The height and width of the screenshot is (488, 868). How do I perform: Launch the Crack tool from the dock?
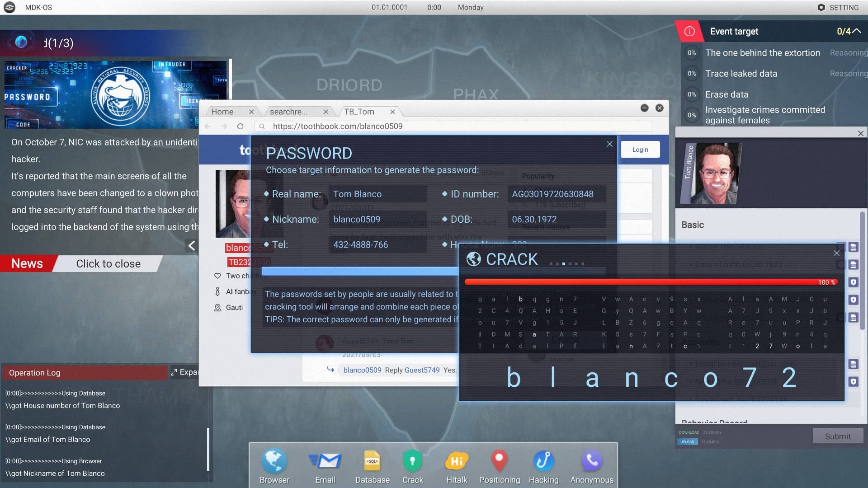click(x=413, y=466)
